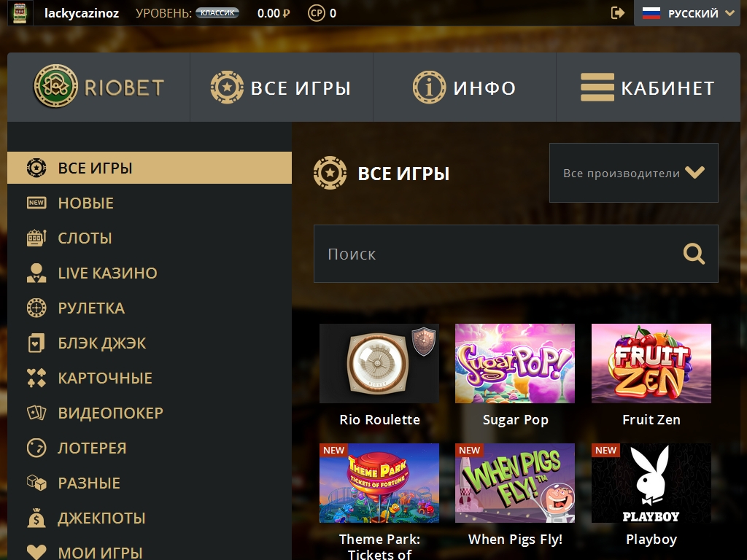747x560 pixels.
Task: Click the user avatar in top bar
Action: tap(20, 13)
